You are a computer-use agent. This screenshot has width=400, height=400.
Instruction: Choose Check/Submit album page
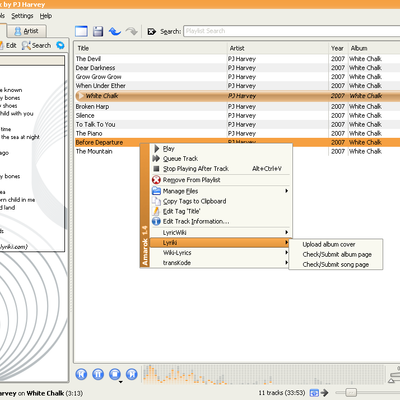(x=336, y=254)
